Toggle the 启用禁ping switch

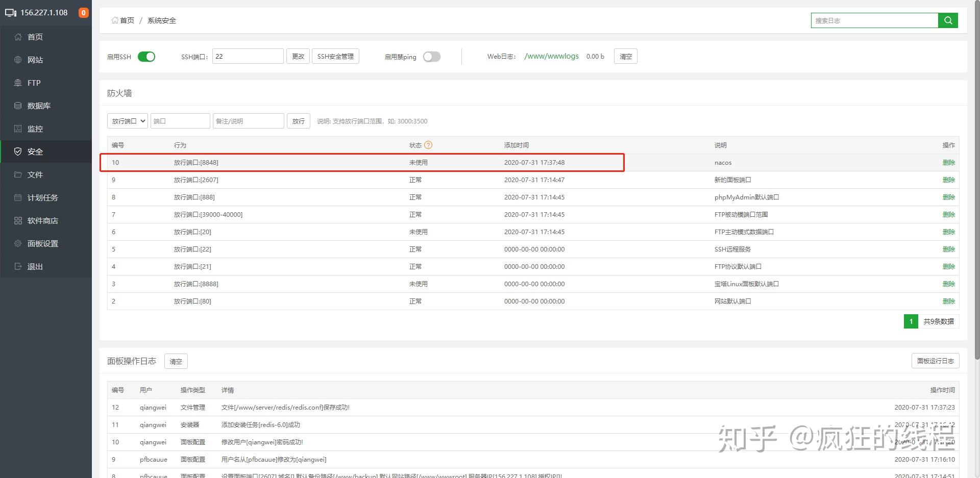pyautogui.click(x=432, y=57)
